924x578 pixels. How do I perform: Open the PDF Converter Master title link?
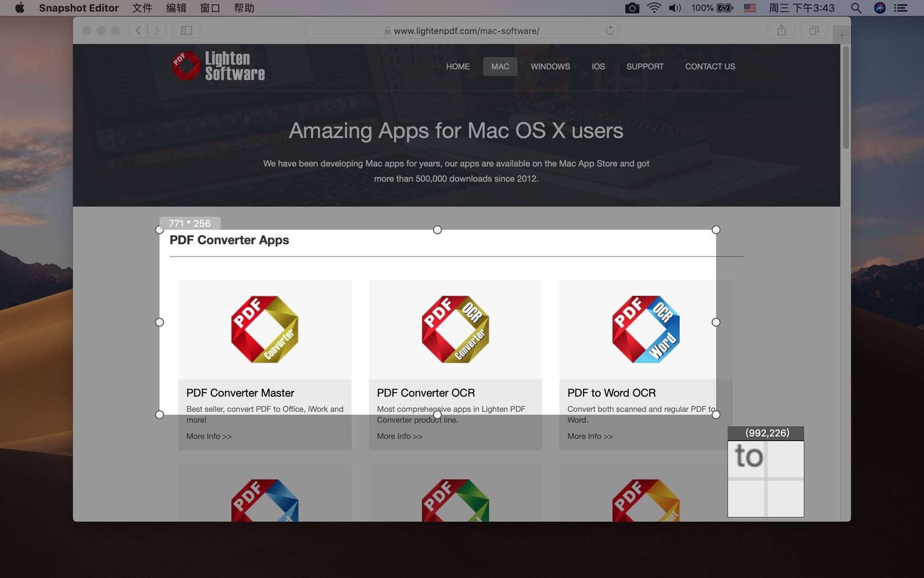click(x=240, y=393)
